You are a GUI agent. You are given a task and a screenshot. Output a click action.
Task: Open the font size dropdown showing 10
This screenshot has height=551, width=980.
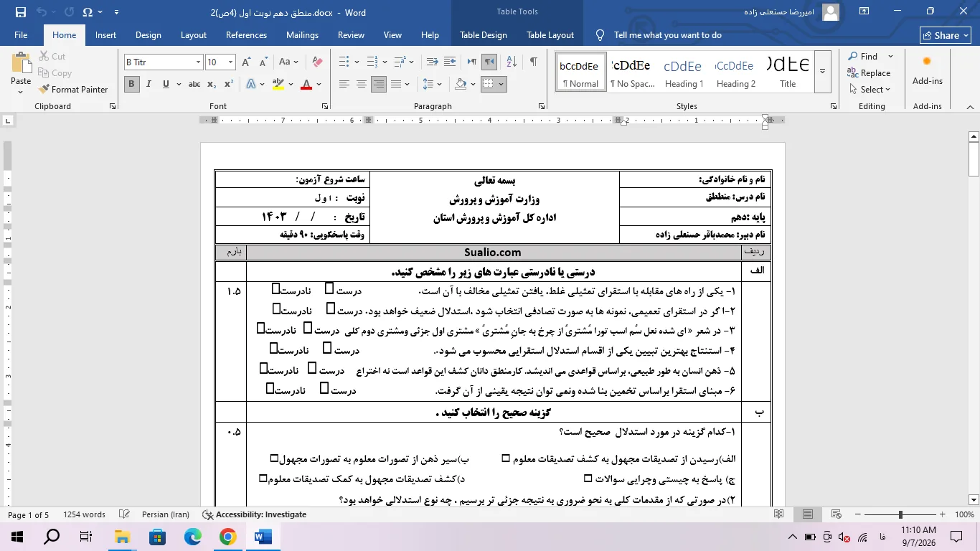point(230,62)
